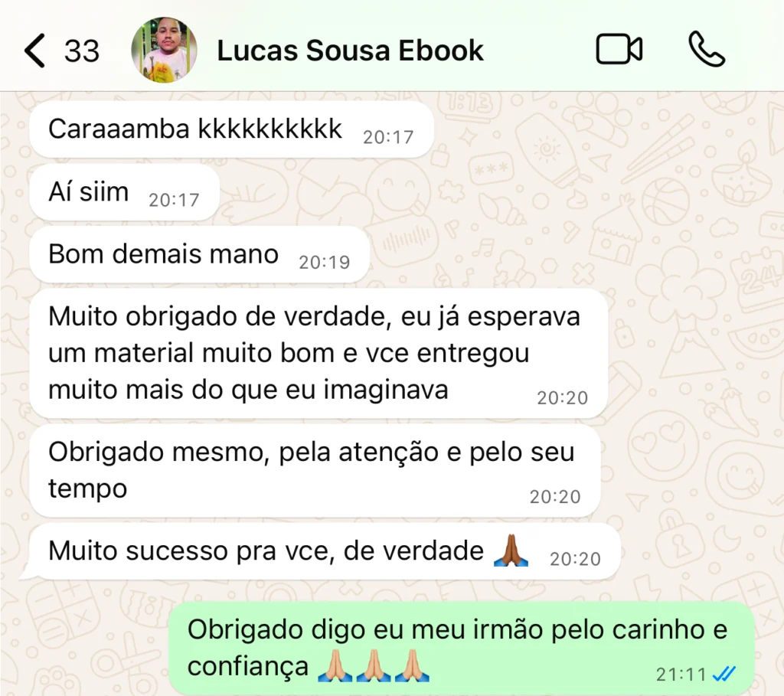Screen dimensions: 784x696
Task: Select the 'Bom demais mano' message
Action: point(200,254)
